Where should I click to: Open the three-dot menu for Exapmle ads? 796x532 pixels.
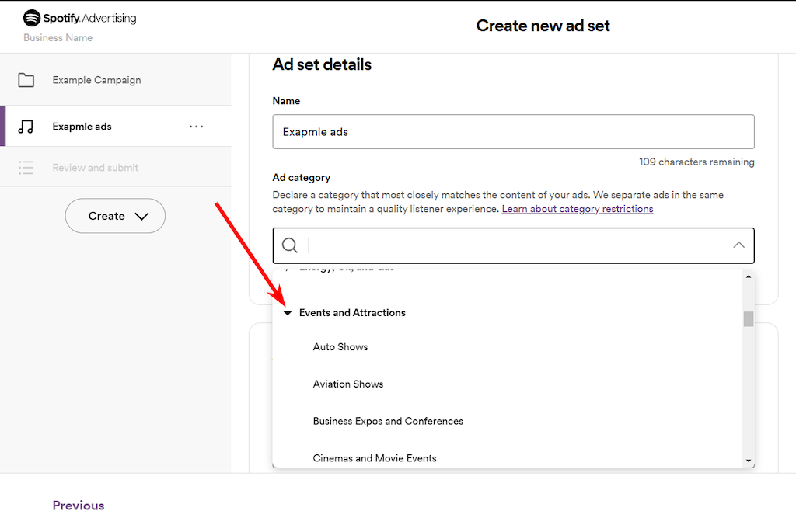coord(197,127)
